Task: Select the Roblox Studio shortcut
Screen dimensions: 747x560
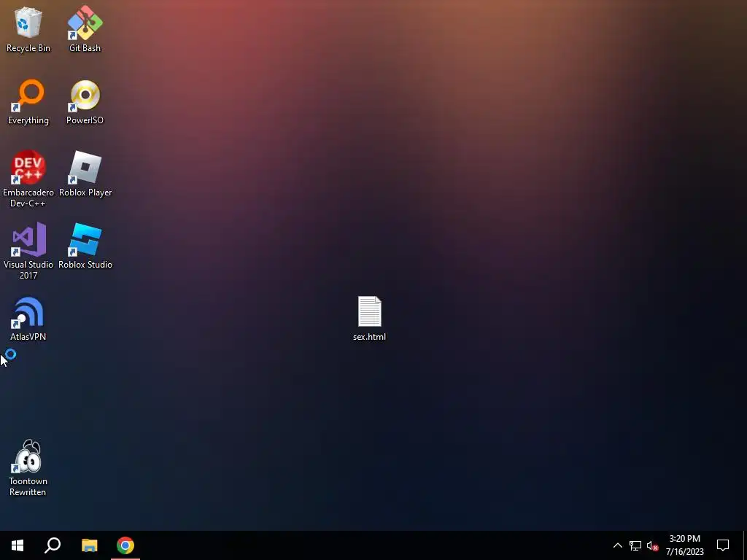Action: tap(85, 246)
